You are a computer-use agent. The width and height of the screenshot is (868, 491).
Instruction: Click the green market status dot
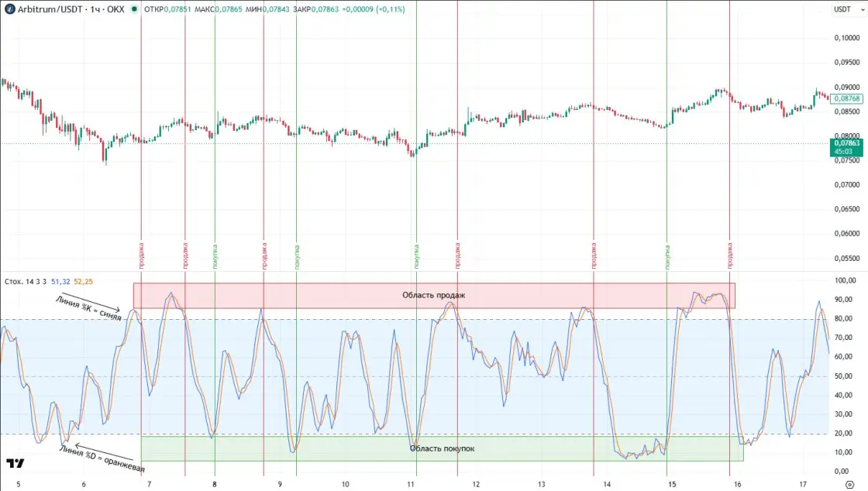click(134, 9)
